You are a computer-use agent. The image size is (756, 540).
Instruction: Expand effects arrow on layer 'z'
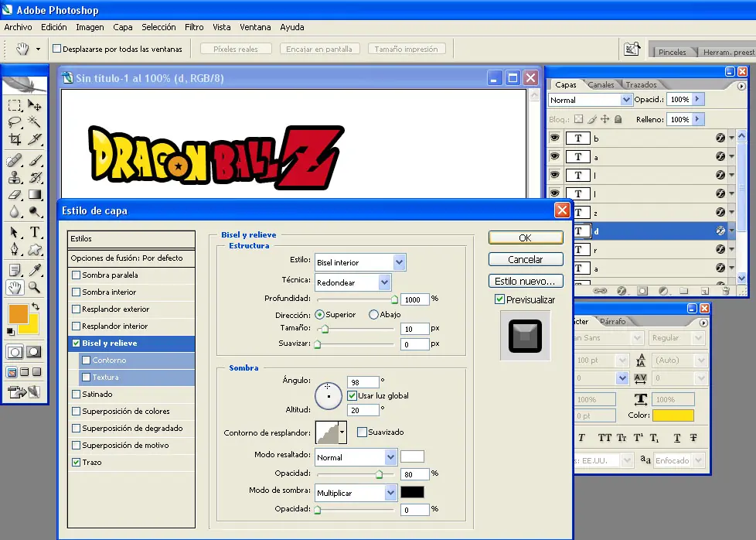731,212
